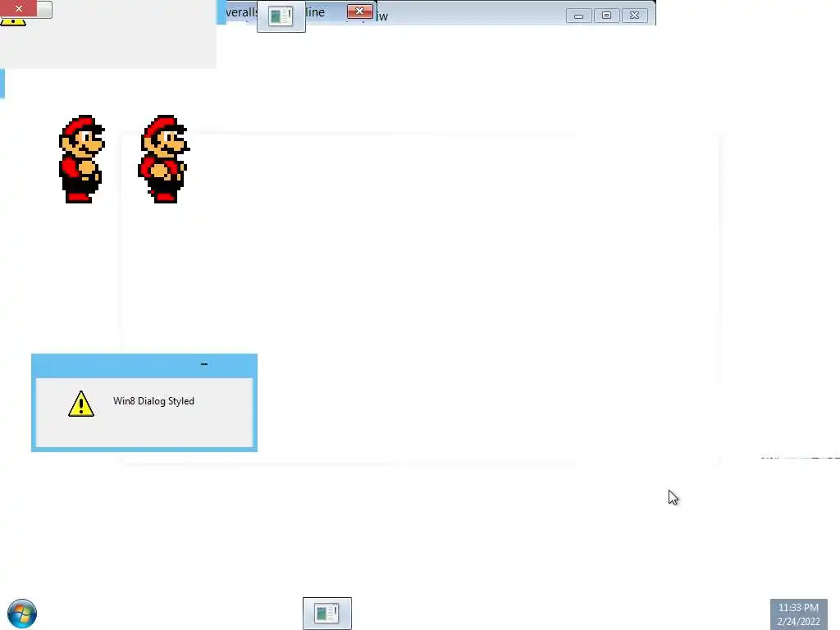840x630 pixels.
Task: Click the dash button in the Win8 dialog title bar
Action: click(x=204, y=364)
